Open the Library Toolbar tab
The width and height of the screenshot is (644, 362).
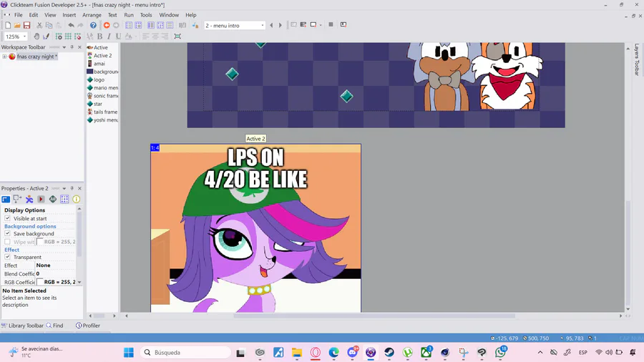[x=22, y=326]
